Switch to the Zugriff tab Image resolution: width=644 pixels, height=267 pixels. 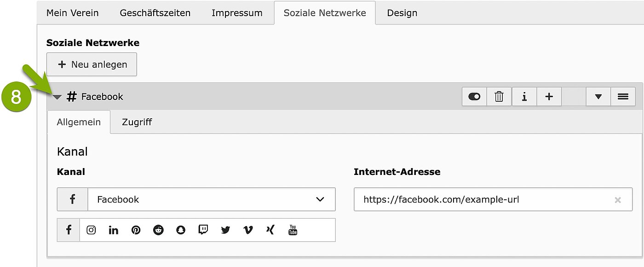[x=137, y=122]
